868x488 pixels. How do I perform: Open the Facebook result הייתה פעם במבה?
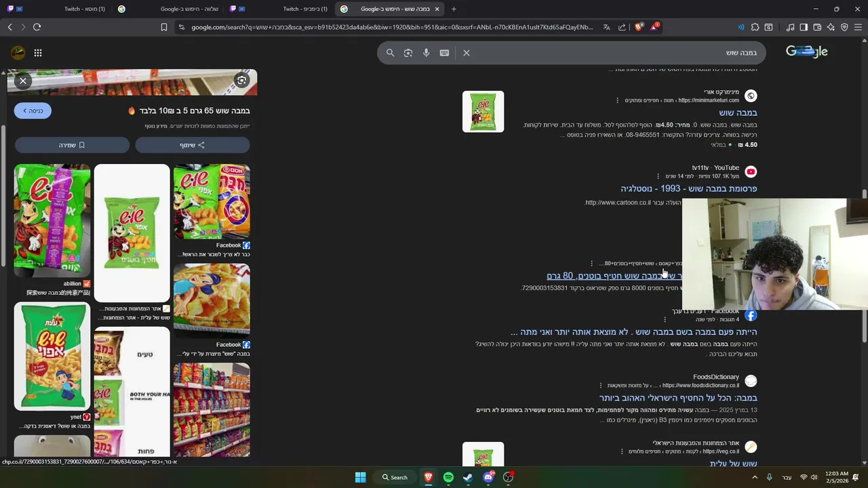[x=633, y=332]
